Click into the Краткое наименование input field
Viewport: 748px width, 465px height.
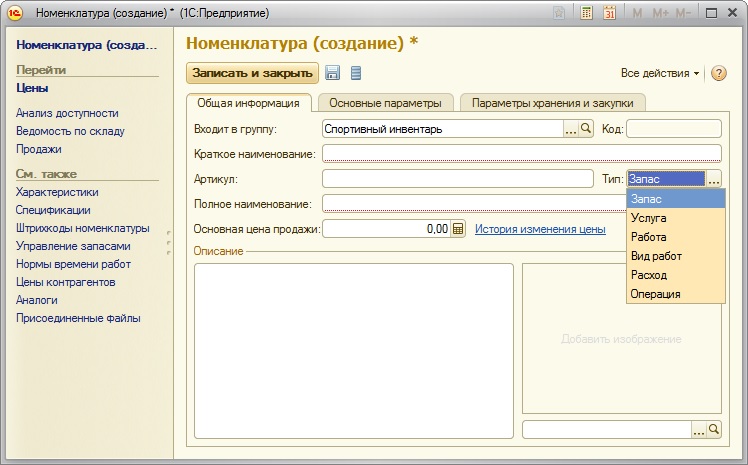521,153
